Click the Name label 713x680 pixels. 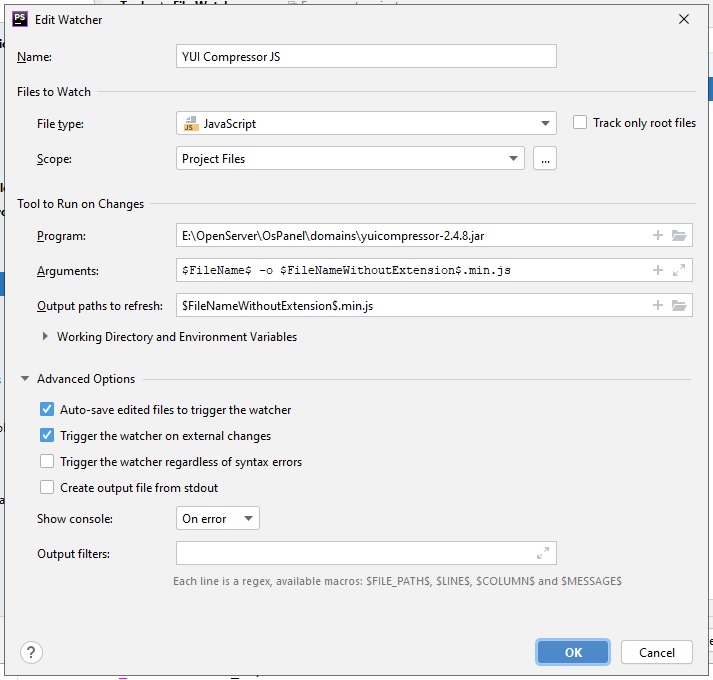34,57
